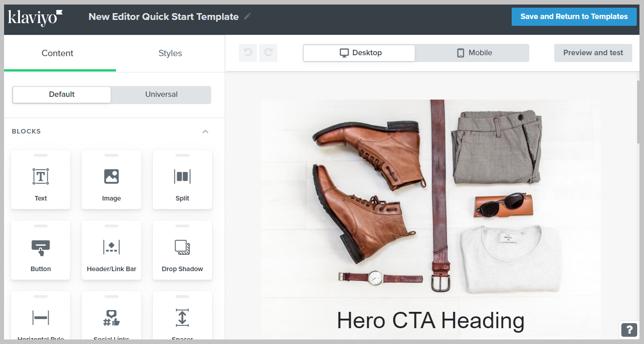Image resolution: width=644 pixels, height=344 pixels.
Task: Click the template title text
Action: click(164, 17)
